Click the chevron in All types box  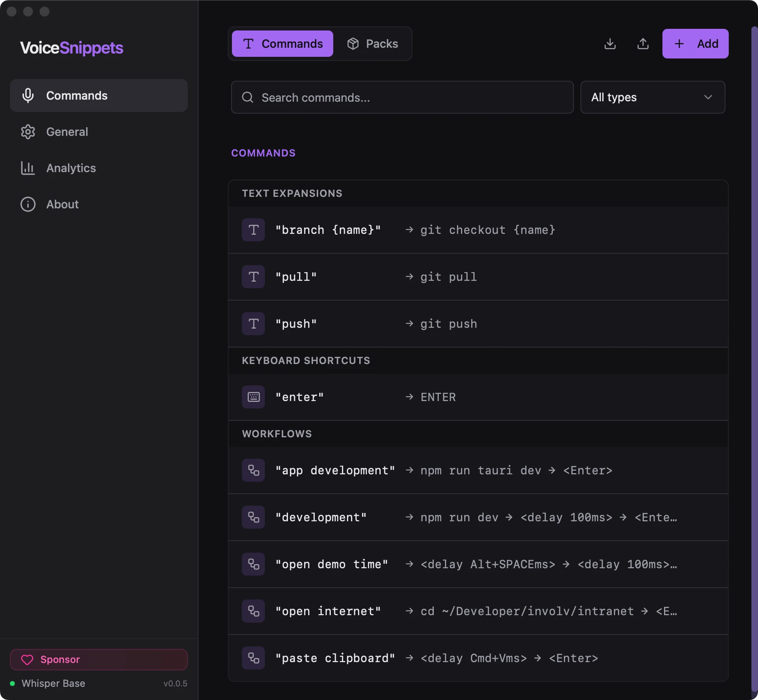pos(708,97)
